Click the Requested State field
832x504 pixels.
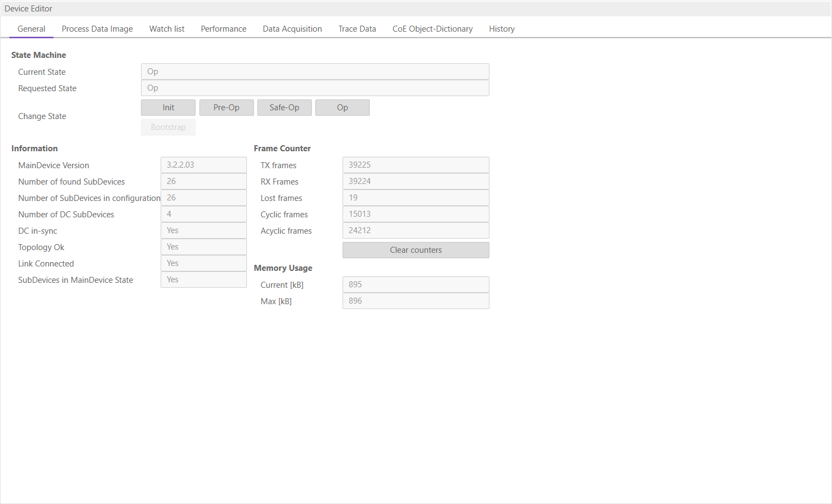pos(315,88)
